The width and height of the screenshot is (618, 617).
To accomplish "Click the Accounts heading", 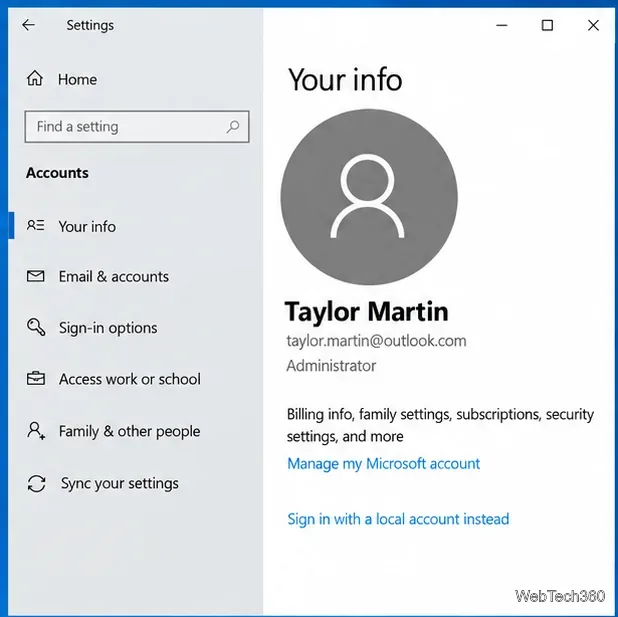I will point(57,173).
